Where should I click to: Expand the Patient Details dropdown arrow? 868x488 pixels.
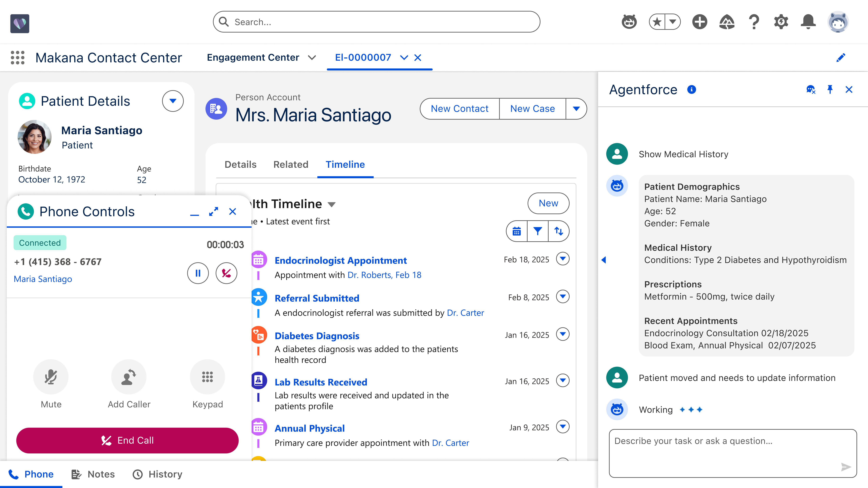click(173, 101)
